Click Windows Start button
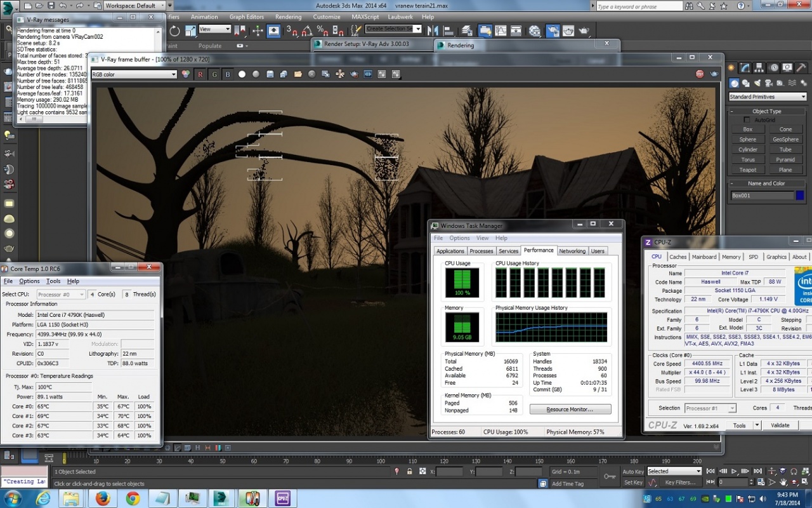812x508 pixels. (x=13, y=498)
